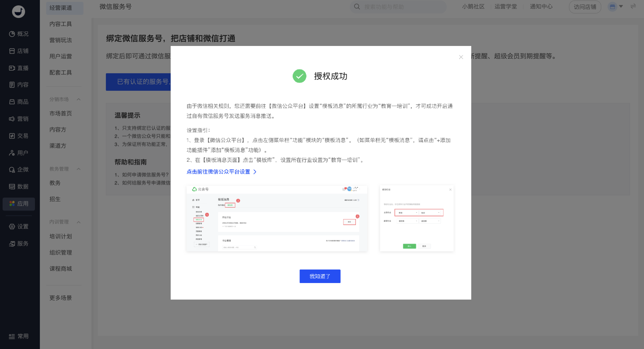This screenshot has width=644, height=349.
Task: Open 更多场景 in submenu
Action: pos(61,298)
